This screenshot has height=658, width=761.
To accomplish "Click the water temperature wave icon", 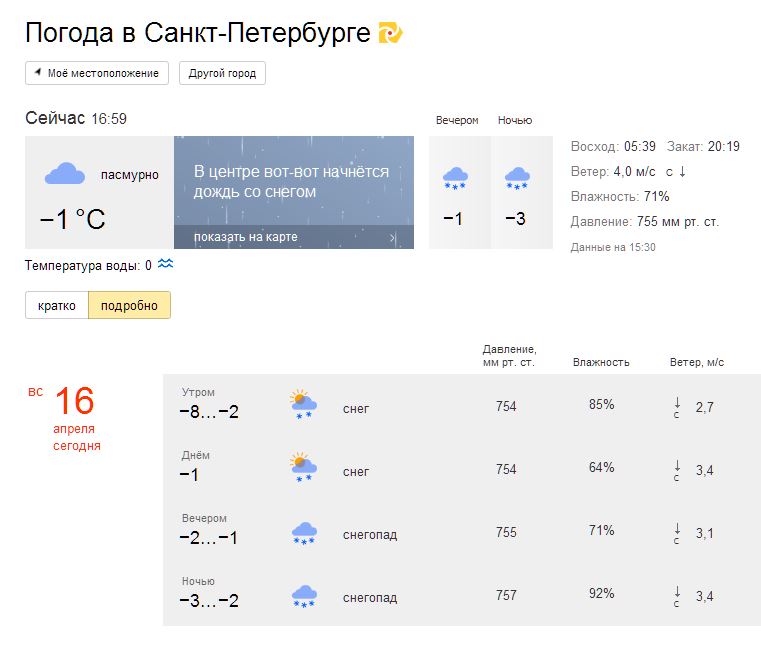I will tap(166, 264).
